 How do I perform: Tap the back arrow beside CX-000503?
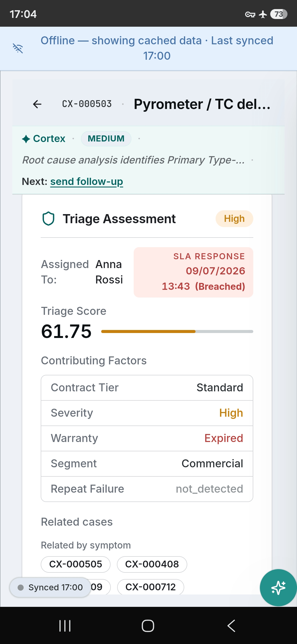tap(37, 104)
